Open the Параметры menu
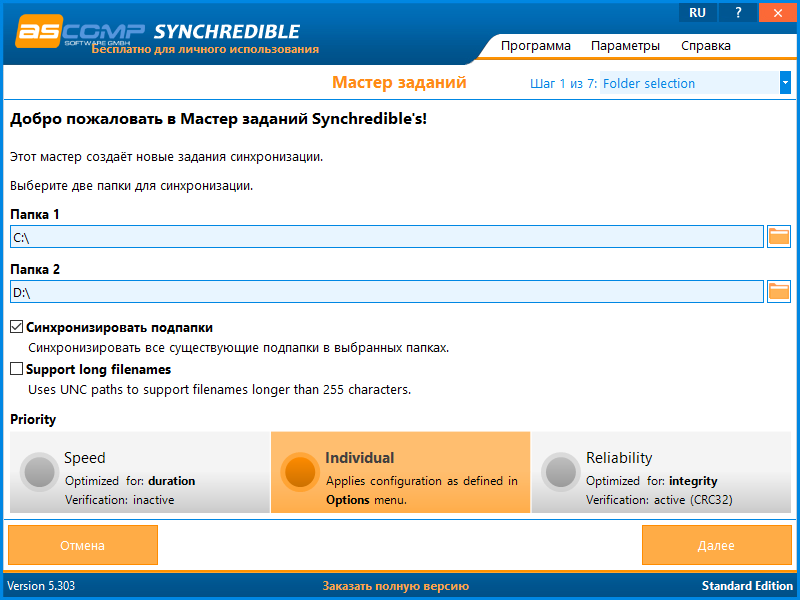The image size is (800, 600). click(x=625, y=46)
